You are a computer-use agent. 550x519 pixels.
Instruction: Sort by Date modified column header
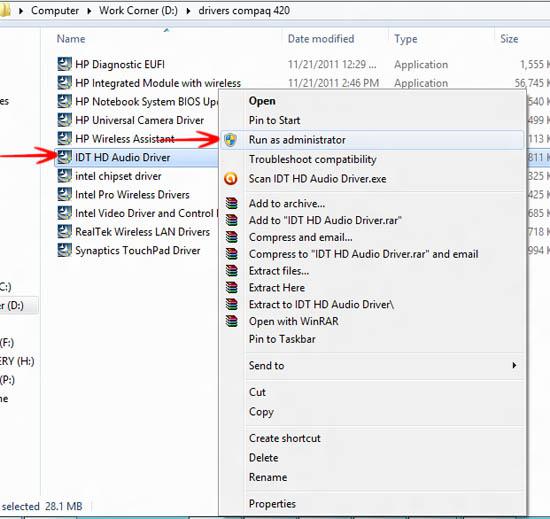click(321, 39)
